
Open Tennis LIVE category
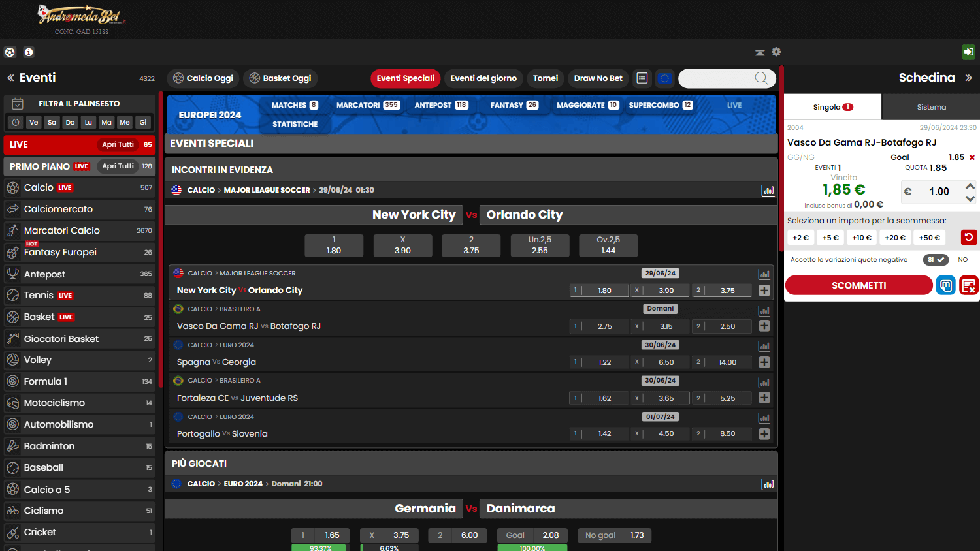[80, 296]
